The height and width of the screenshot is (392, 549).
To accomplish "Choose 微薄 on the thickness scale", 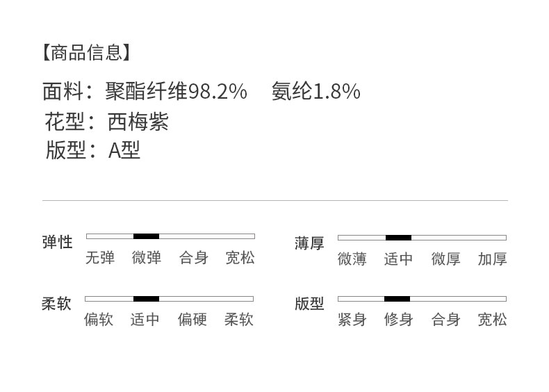I will tap(352, 259).
